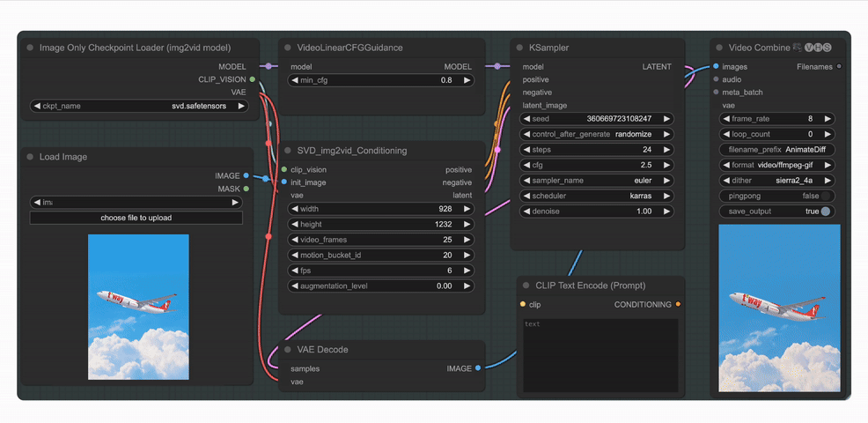Increase width value with right arrow
868x423 pixels.
pos(467,209)
